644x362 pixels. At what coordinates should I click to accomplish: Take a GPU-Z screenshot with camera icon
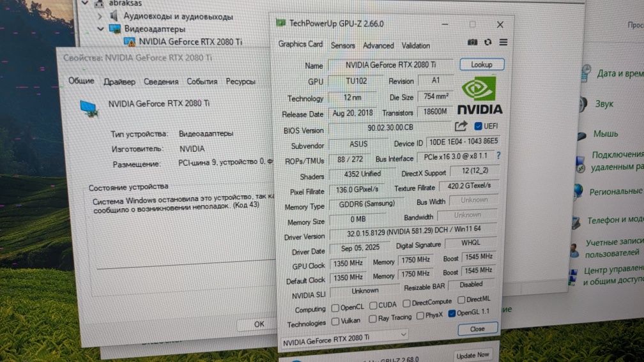[x=472, y=42]
